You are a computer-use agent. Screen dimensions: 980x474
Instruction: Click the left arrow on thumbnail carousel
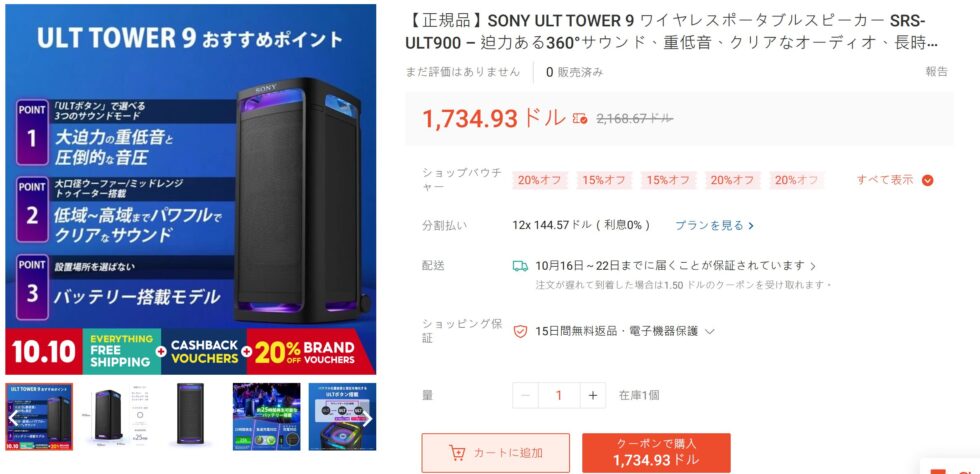tap(13, 418)
